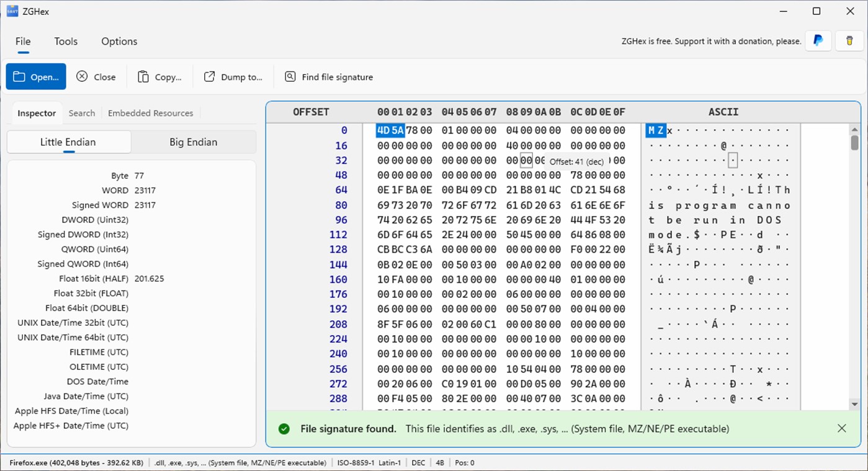Click the ASCII column header

coord(723,112)
